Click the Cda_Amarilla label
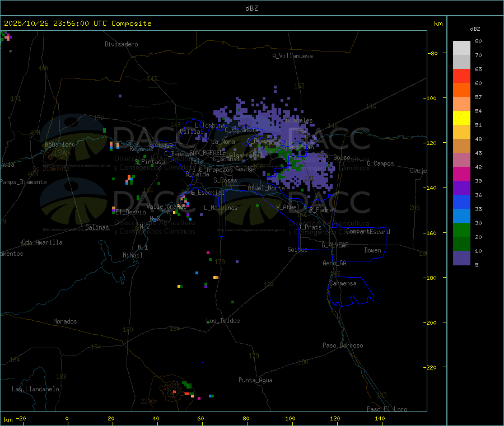This screenshot has width=504, height=426. pos(42,242)
